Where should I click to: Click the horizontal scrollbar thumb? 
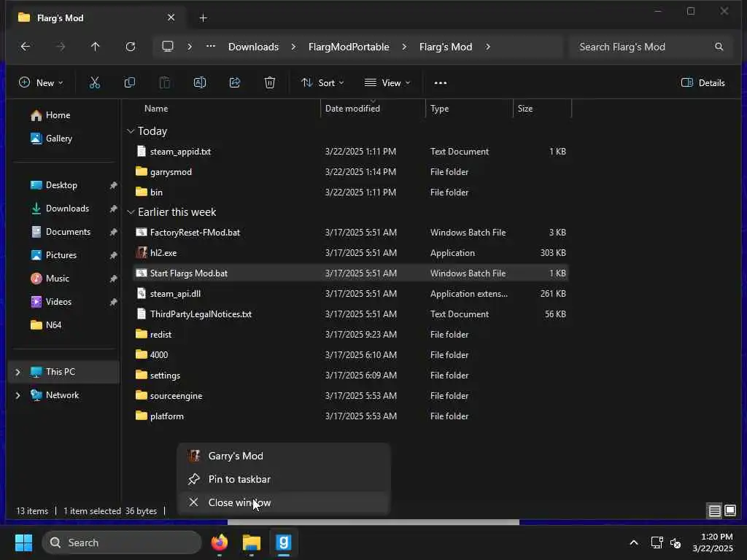click(373, 522)
